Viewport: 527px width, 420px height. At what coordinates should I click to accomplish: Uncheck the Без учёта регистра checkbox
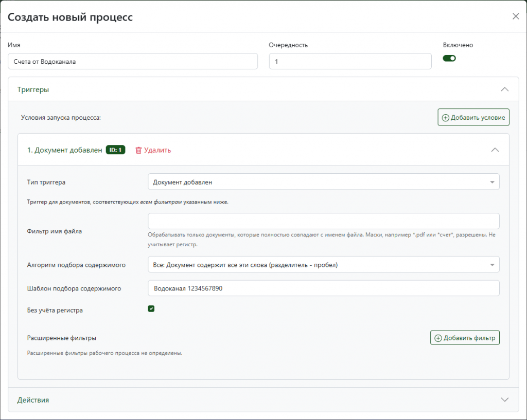tap(151, 309)
